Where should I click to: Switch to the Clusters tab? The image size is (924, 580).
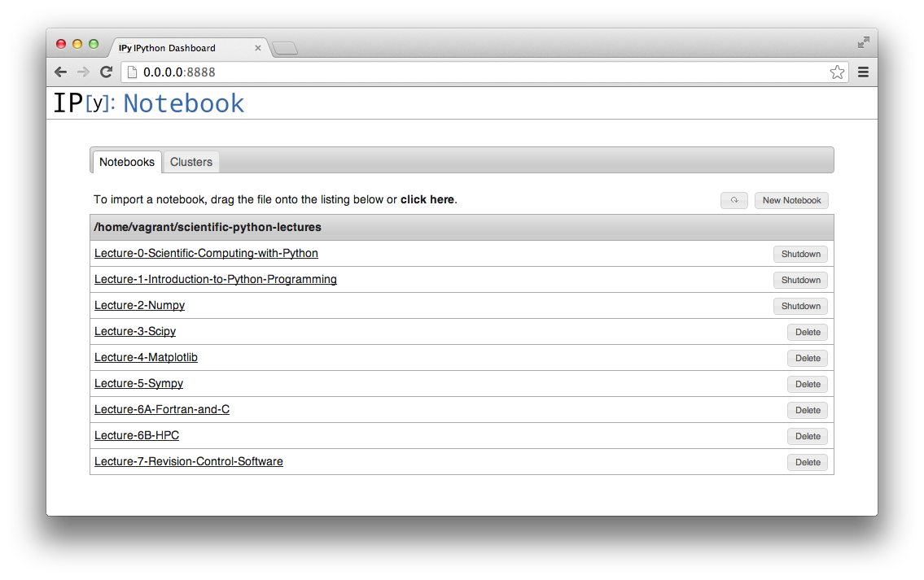[x=191, y=162]
